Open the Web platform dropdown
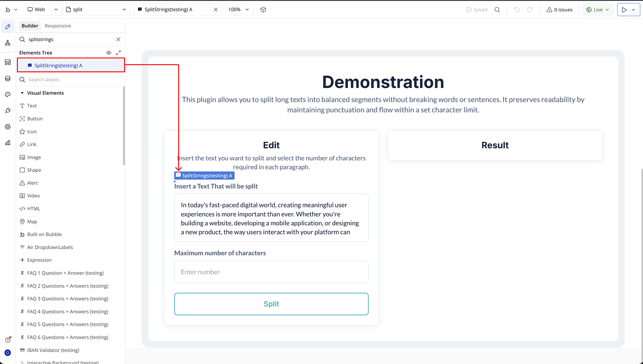The width and height of the screenshot is (643, 364). click(42, 9)
